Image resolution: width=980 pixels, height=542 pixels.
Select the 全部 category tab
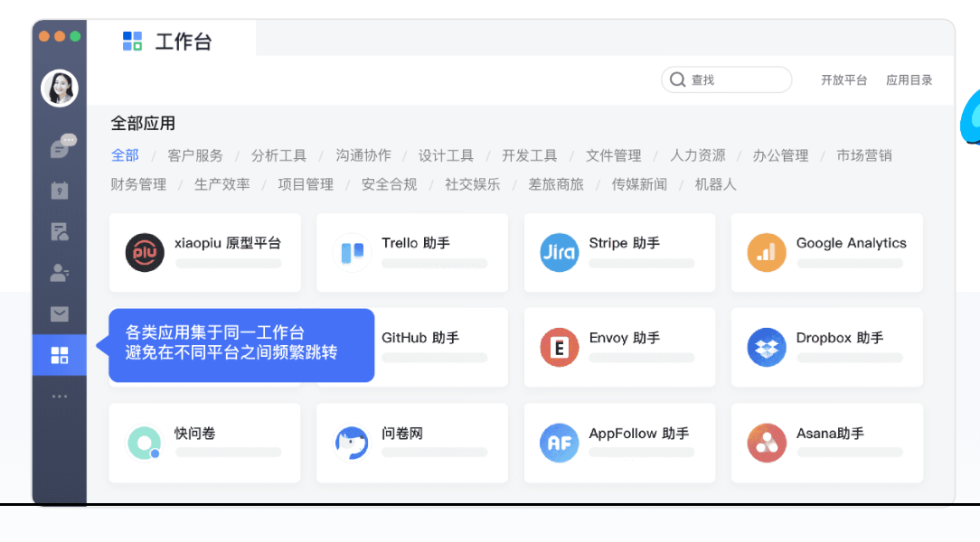pyautogui.click(x=125, y=155)
